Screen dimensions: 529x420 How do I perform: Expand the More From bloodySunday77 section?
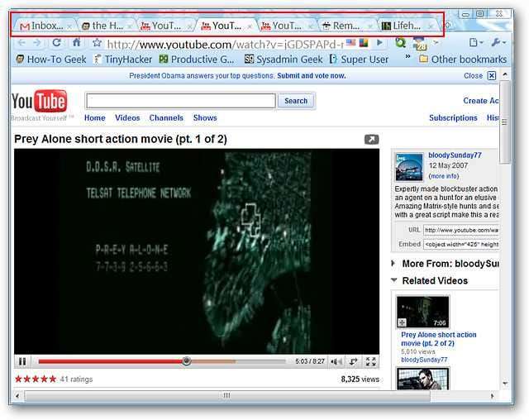point(394,264)
